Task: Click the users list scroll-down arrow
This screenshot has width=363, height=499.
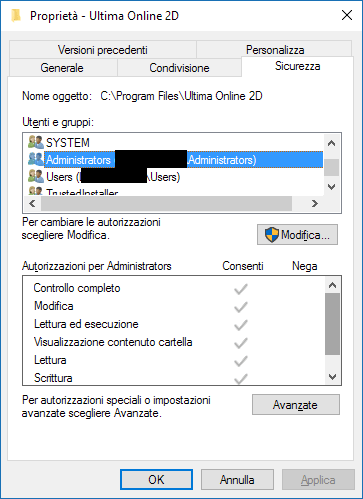Action: pos(331,187)
